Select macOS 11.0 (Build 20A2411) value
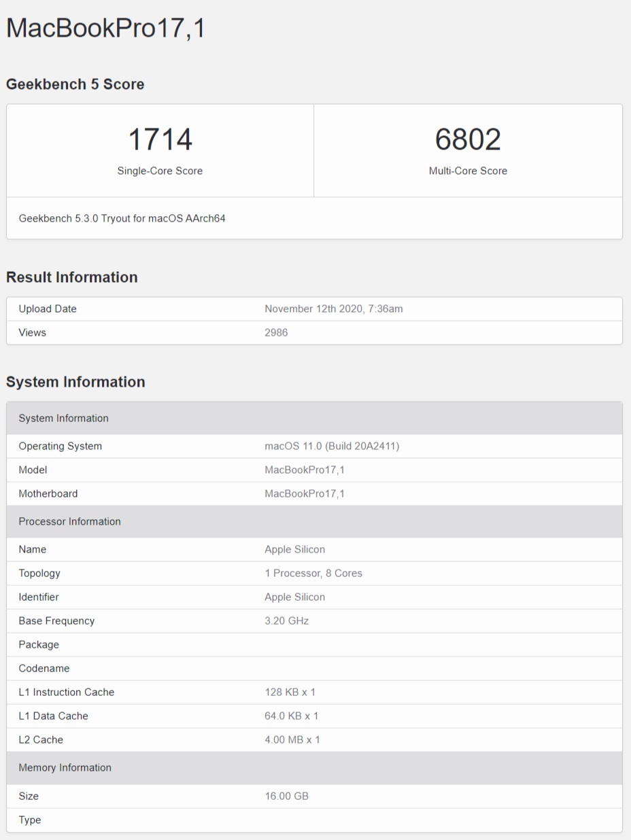Viewport: 631px width, 840px height. tap(332, 446)
